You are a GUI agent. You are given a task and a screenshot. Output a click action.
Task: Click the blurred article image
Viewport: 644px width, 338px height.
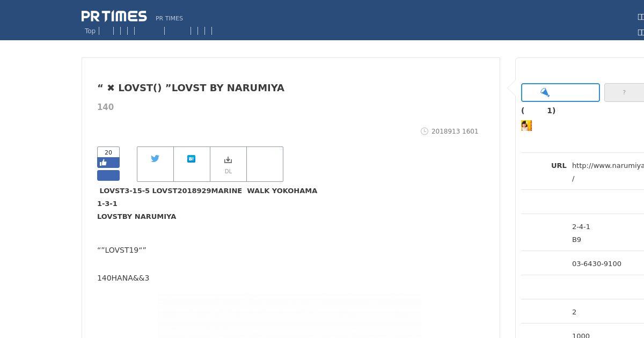290,316
